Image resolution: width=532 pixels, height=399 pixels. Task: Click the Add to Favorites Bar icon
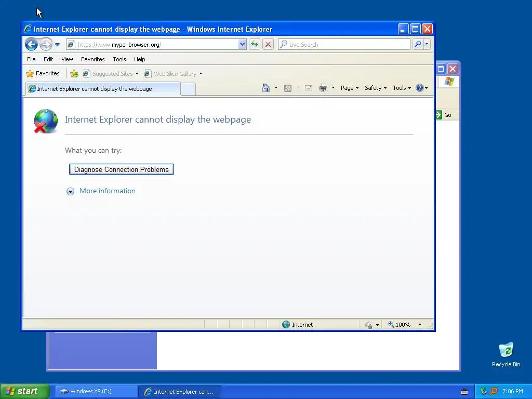[x=74, y=74]
